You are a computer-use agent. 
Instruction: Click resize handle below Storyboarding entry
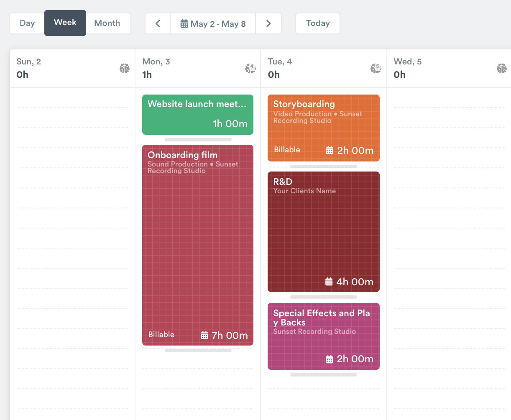pyautogui.click(x=323, y=166)
